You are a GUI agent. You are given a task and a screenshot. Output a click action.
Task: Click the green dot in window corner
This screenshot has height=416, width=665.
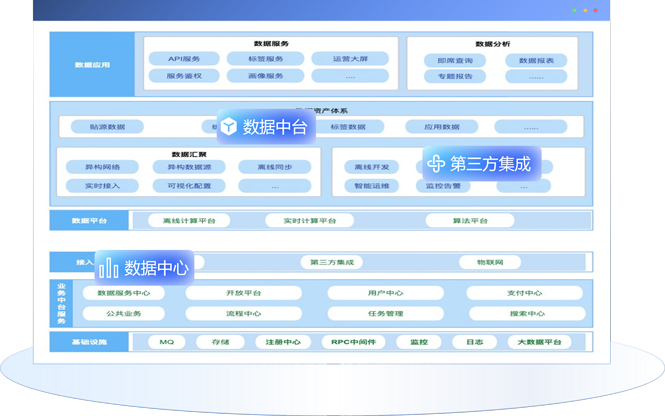(574, 11)
